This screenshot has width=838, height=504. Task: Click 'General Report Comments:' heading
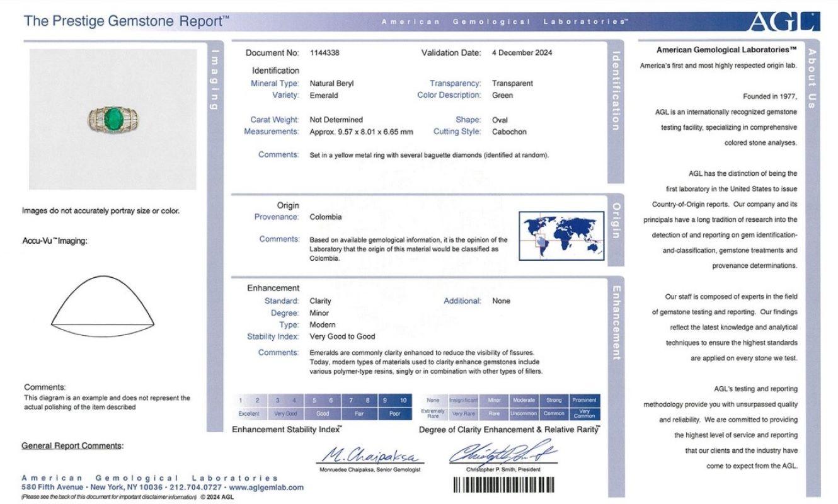72,446
